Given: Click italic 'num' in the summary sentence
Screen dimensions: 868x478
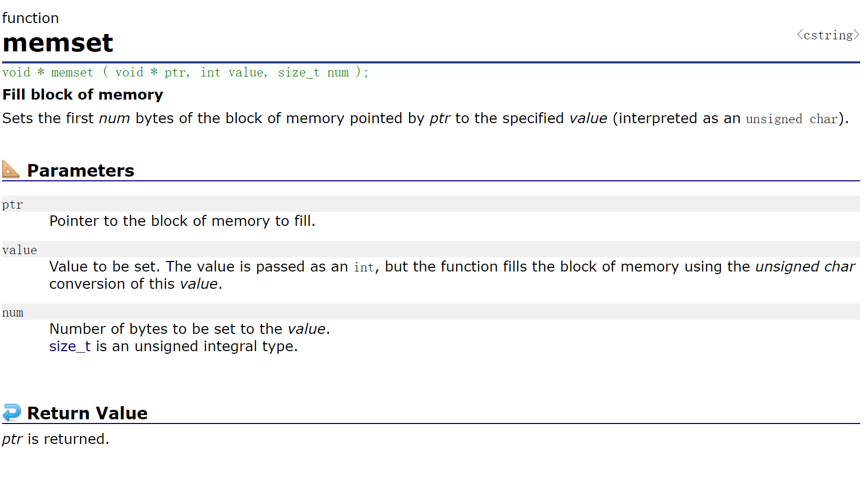Looking at the screenshot, I should point(114,118).
